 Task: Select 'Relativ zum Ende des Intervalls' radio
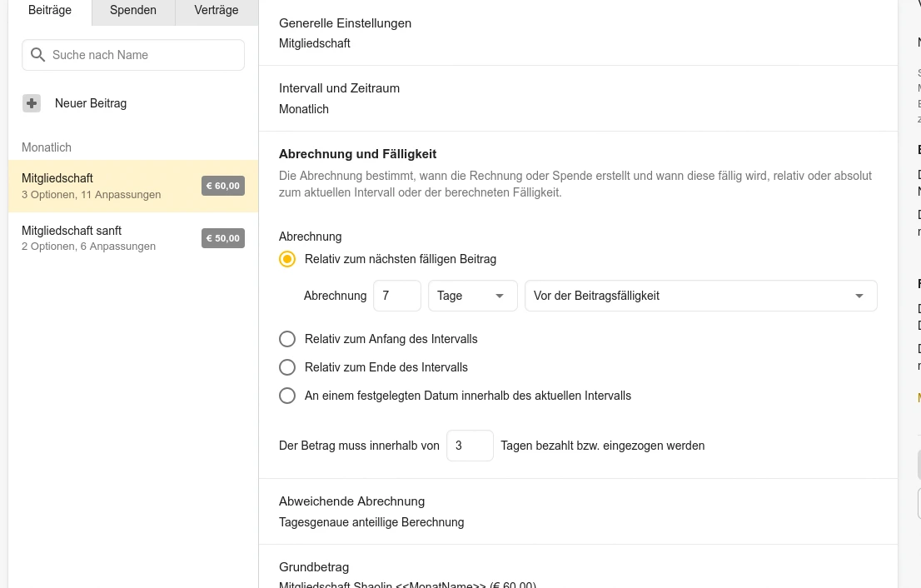click(287, 367)
